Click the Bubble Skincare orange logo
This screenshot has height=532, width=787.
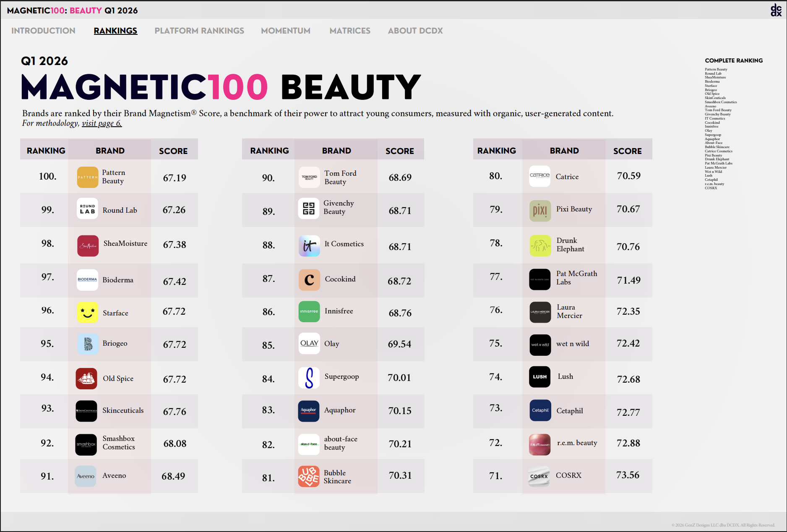309,477
